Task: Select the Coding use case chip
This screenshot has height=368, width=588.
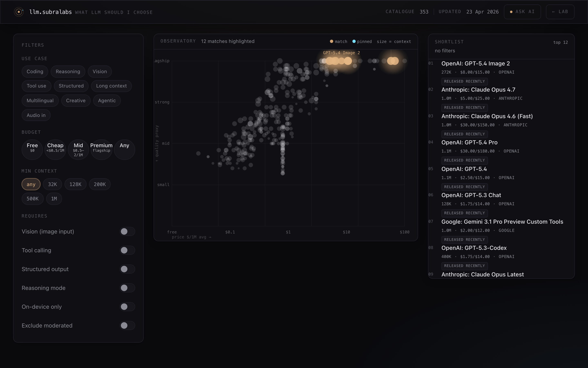Action: [x=35, y=72]
